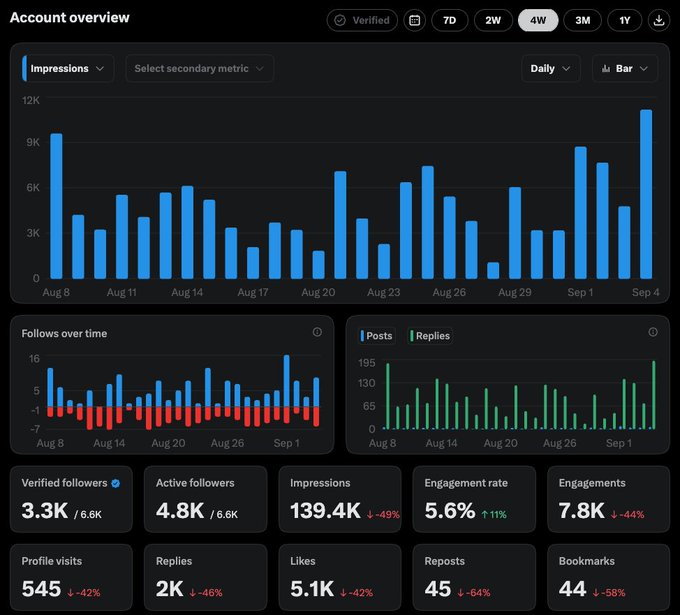Download analytics data via export icon

(659, 20)
